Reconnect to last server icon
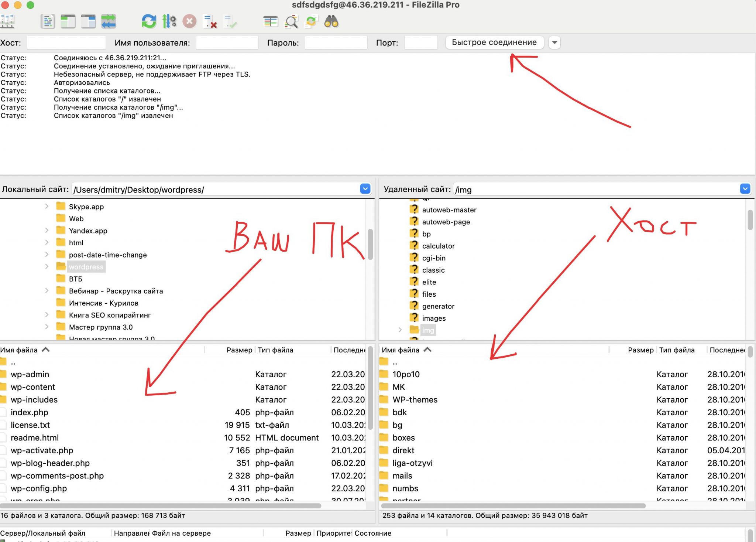Image resolution: width=756 pixels, height=542 pixels. (230, 21)
